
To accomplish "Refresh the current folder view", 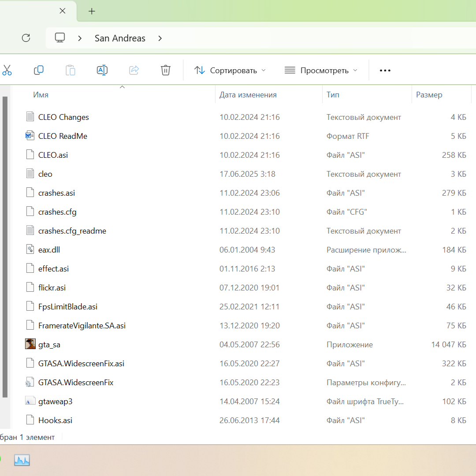I will 26,38.
